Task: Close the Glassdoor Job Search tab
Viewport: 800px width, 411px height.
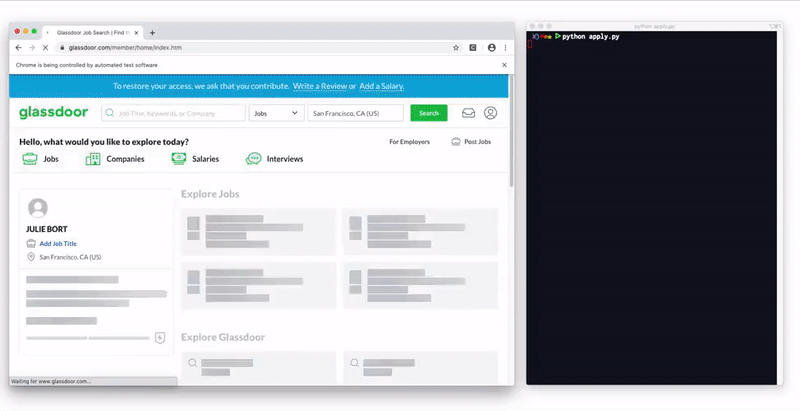Action: pos(136,33)
